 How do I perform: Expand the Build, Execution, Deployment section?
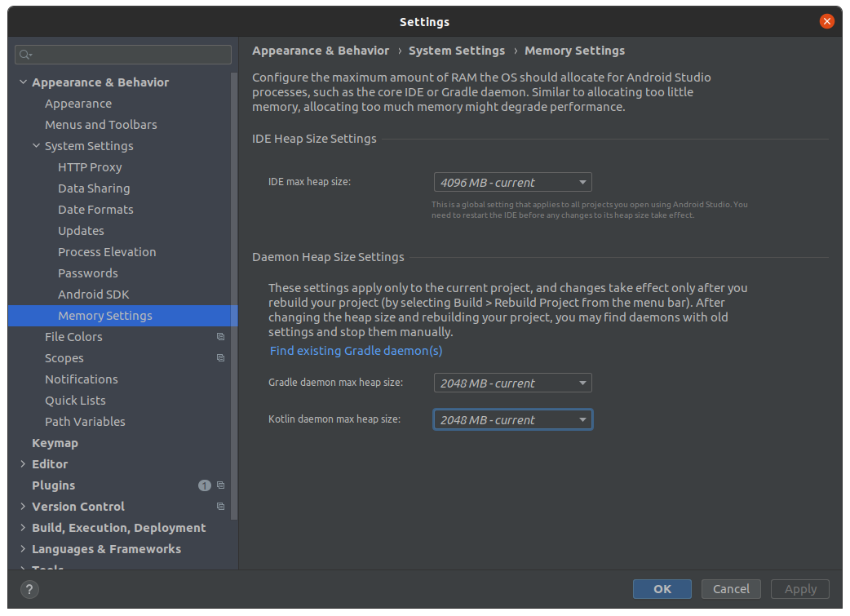tap(23, 528)
